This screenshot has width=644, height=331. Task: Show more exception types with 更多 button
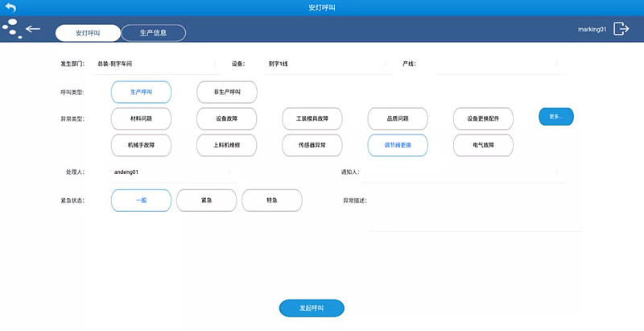tap(556, 117)
